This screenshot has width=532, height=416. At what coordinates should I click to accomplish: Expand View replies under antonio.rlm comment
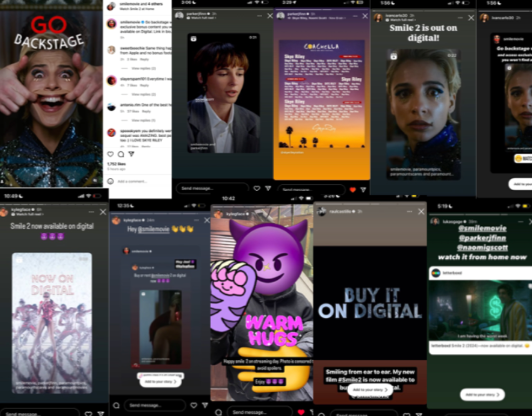(x=143, y=120)
